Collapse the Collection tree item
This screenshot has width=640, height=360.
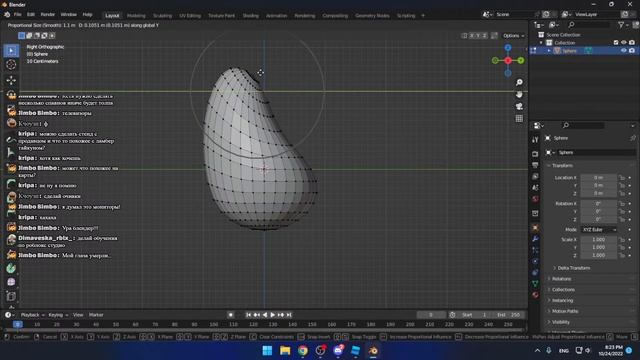pos(541,42)
